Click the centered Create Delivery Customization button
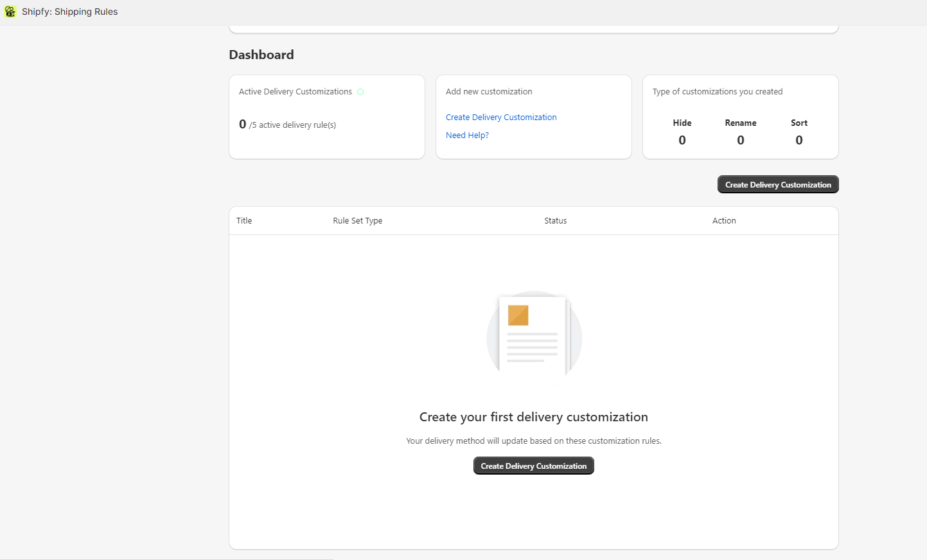 coord(533,466)
